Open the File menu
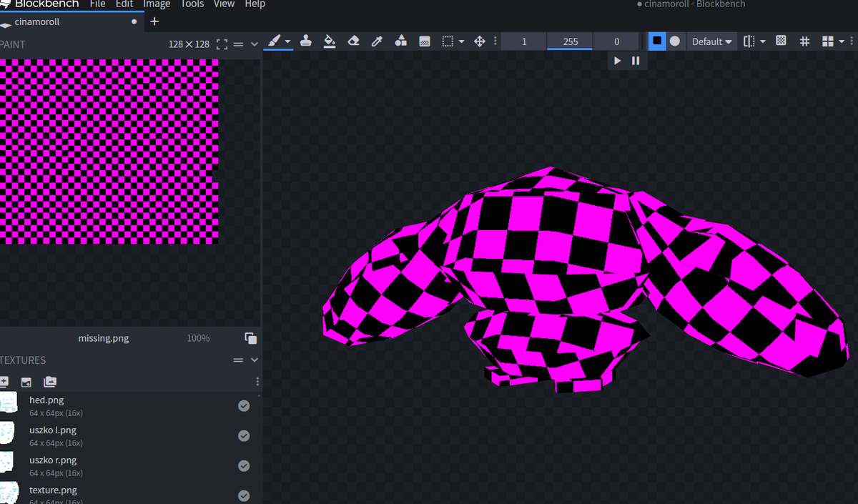The image size is (858, 504). (98, 4)
